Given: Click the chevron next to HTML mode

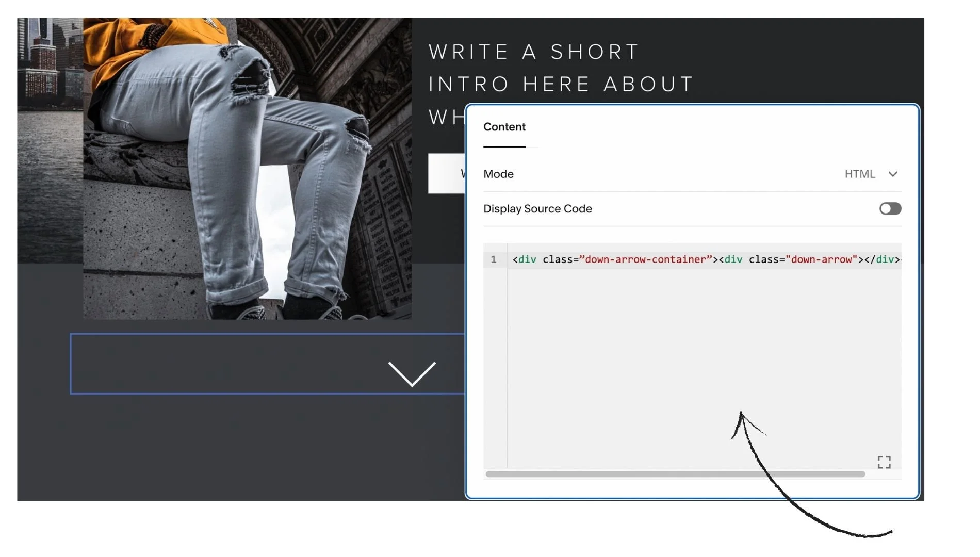Looking at the screenshot, I should click(x=893, y=174).
